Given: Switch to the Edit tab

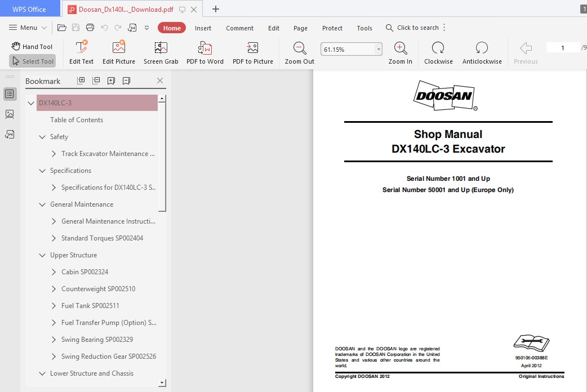Looking at the screenshot, I should point(274,28).
